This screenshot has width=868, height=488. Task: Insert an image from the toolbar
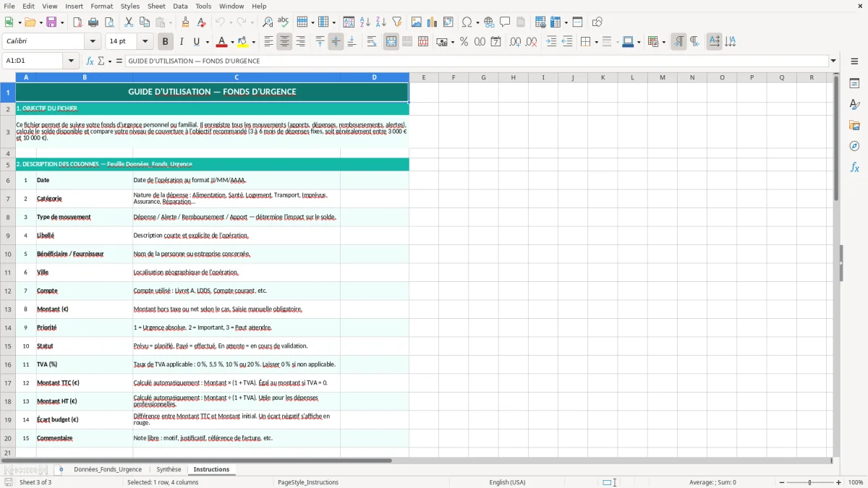(417, 22)
